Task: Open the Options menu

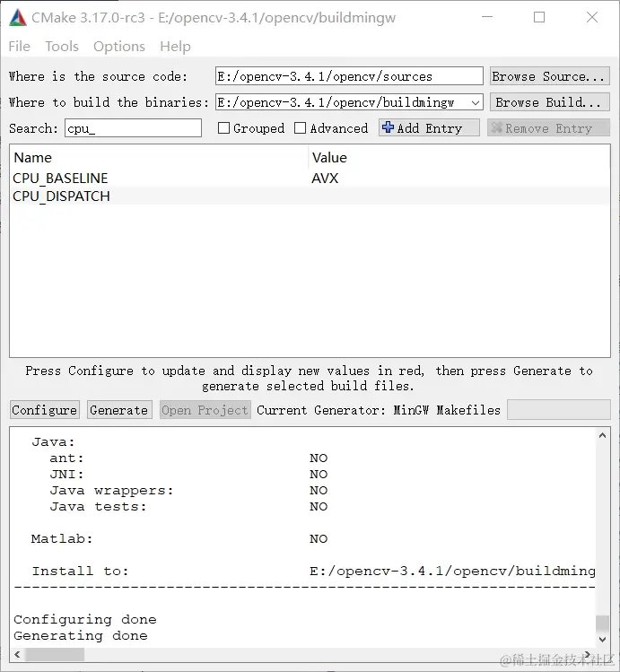Action: coord(119,47)
